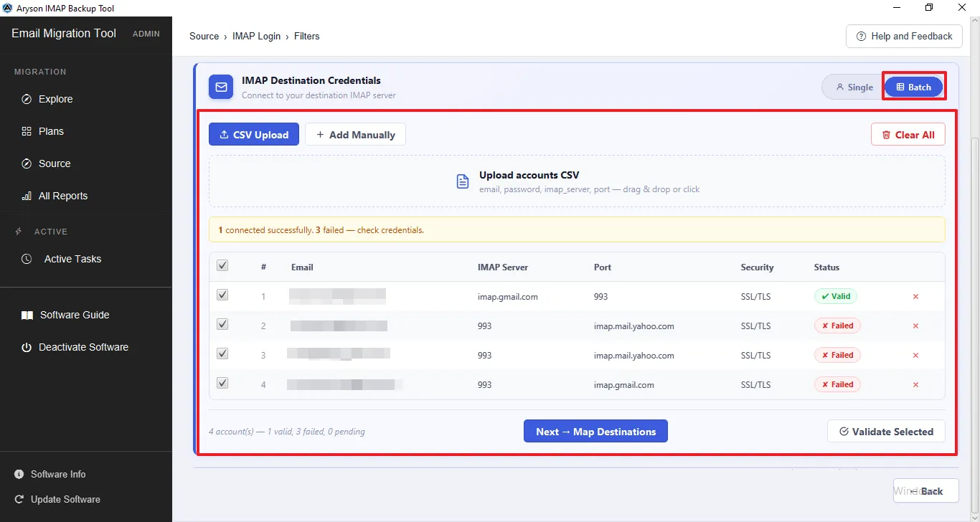Open Active Tasks clock icon
Image resolution: width=980 pixels, height=522 pixels.
pos(27,259)
